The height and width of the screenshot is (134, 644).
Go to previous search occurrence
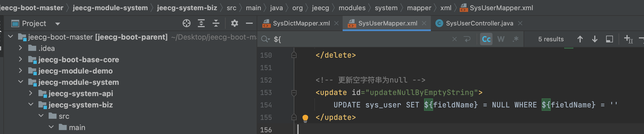pos(580,39)
